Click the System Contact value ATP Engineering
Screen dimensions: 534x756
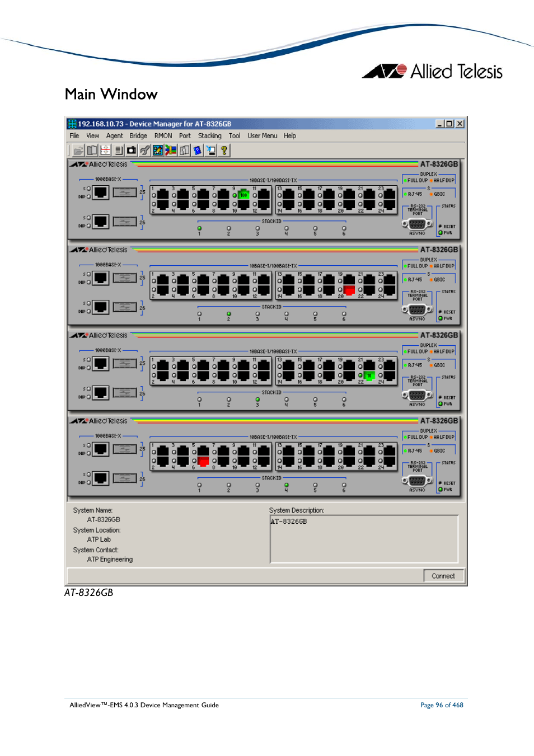(110, 560)
